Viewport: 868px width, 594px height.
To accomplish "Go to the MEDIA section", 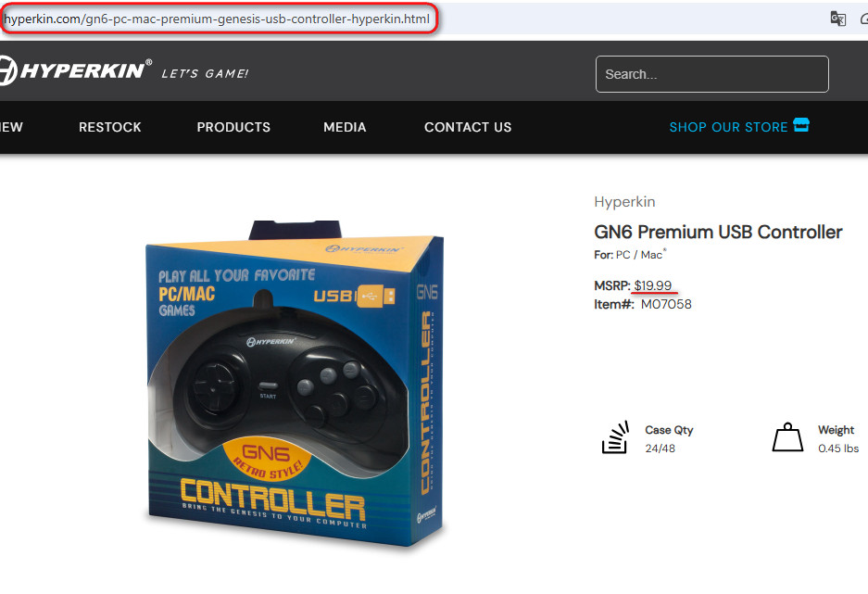I will (345, 127).
